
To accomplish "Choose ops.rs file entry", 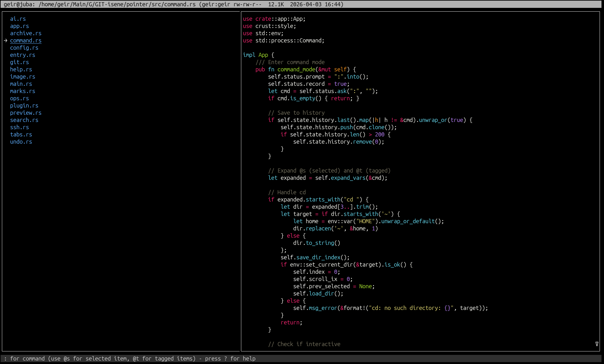I will tap(20, 98).
